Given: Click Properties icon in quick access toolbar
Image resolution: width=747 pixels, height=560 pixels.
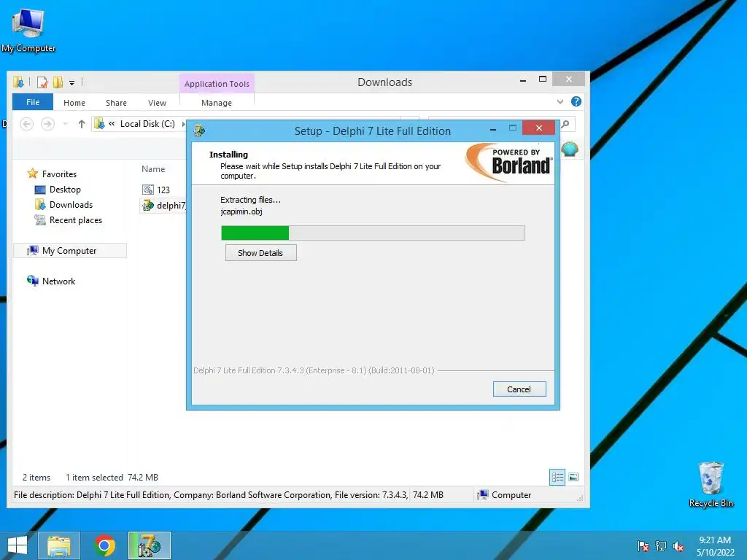Looking at the screenshot, I should pos(42,82).
